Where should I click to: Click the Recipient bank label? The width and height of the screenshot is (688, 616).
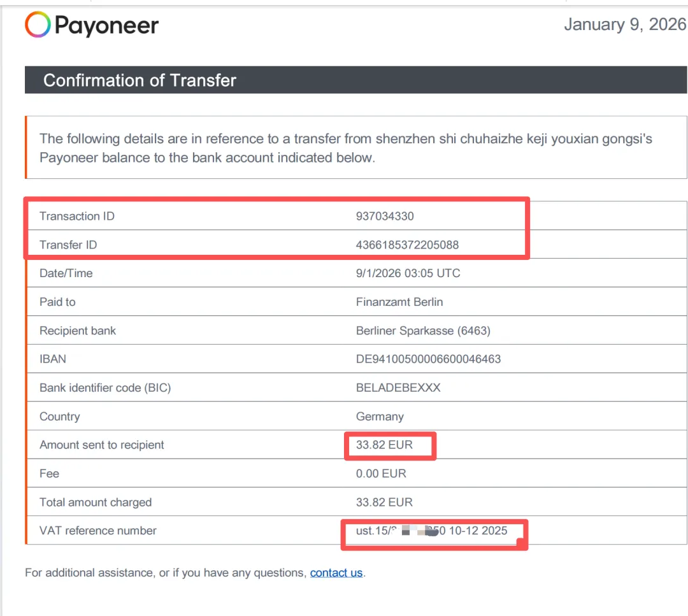click(78, 331)
